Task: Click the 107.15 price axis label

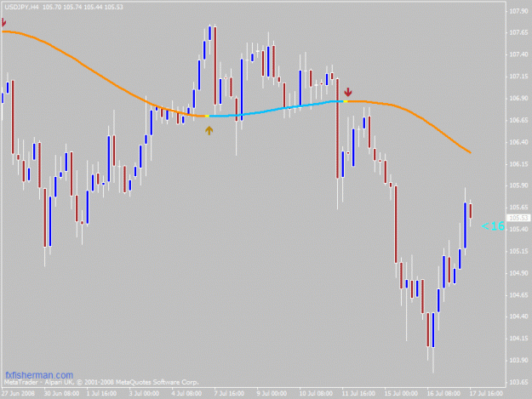Action: click(518, 77)
